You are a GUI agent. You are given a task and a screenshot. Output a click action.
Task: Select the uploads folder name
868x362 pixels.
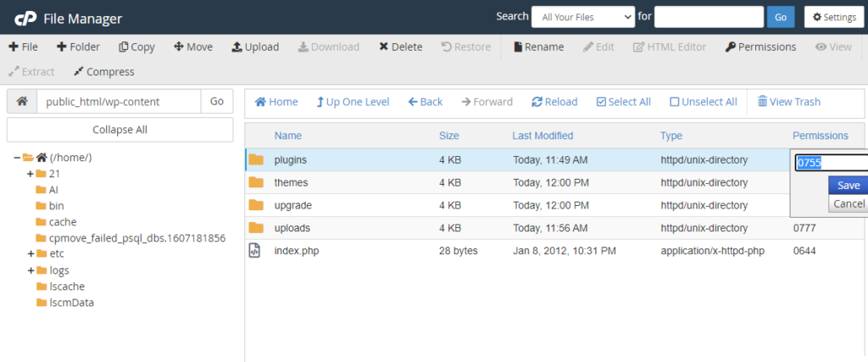pos(292,228)
